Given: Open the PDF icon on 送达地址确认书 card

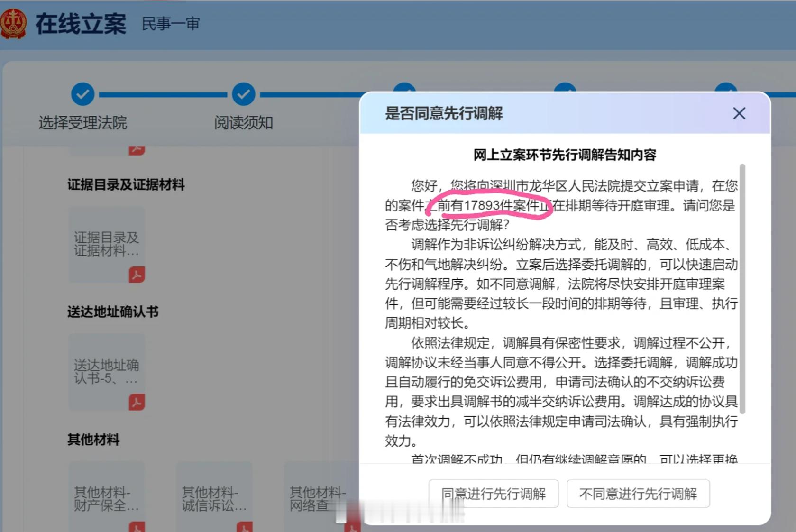Looking at the screenshot, I should pos(137,403).
